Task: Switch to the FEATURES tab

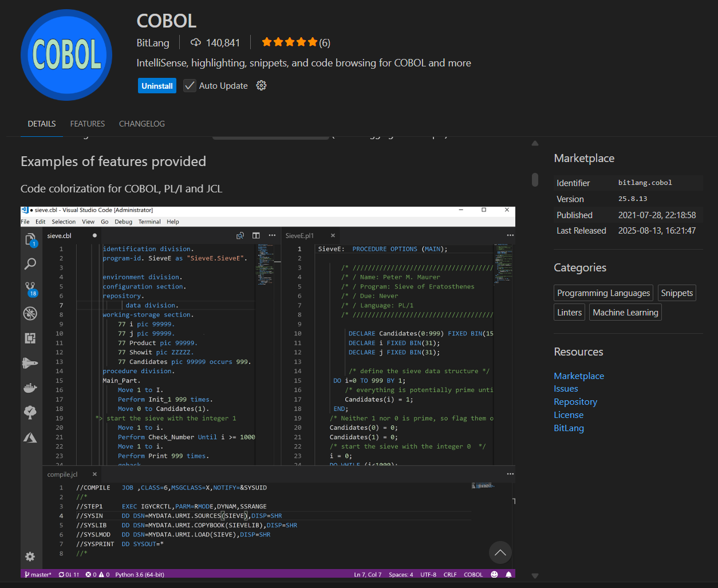Action: 87,124
